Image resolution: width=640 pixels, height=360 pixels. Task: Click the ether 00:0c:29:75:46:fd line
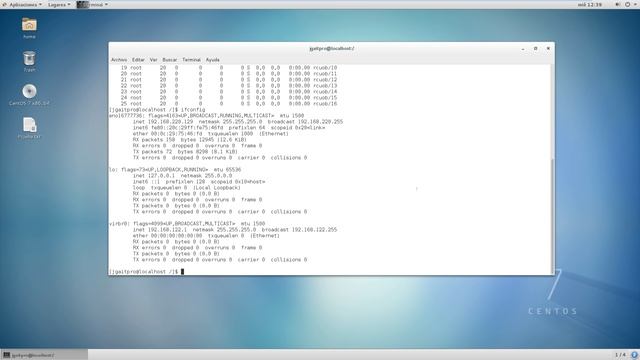pyautogui.click(x=210, y=133)
